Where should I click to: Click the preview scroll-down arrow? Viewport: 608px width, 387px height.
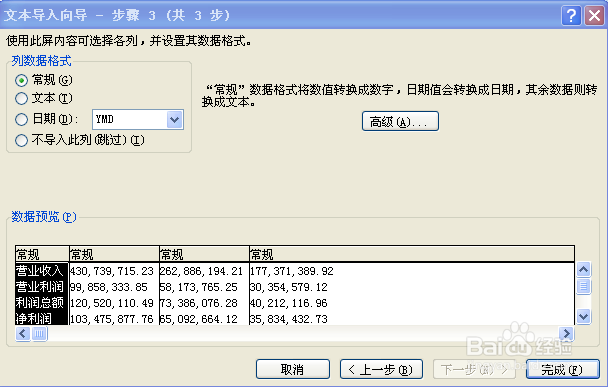[584, 316]
